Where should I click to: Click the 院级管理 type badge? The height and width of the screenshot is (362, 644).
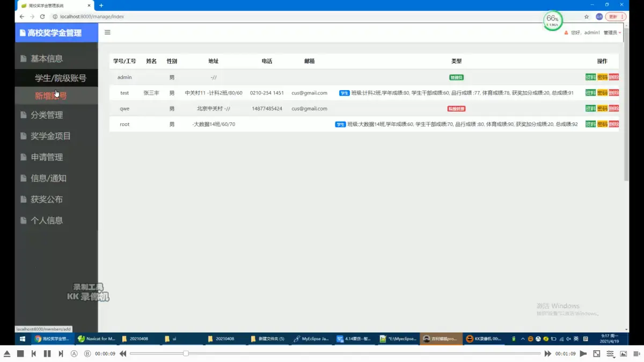click(x=456, y=108)
